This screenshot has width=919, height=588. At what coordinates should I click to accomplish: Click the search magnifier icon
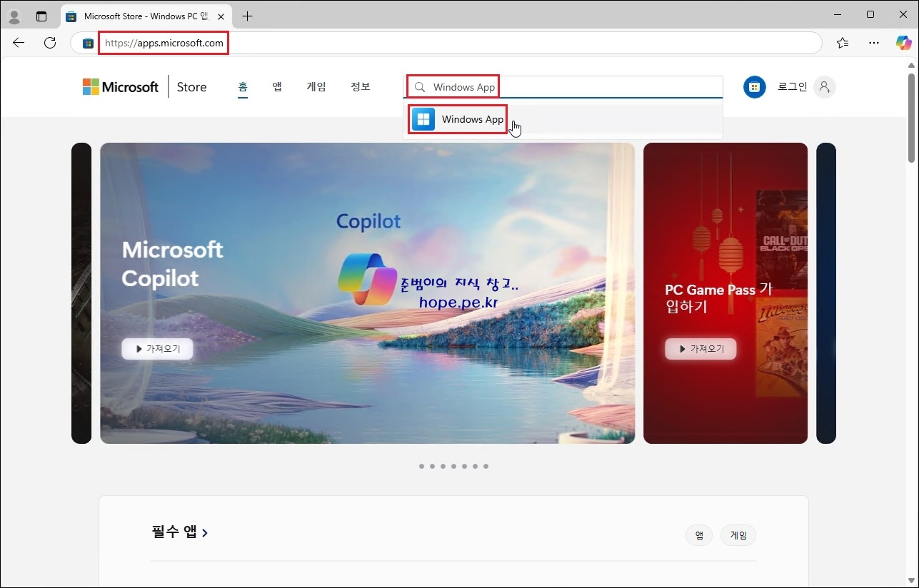[x=420, y=87]
